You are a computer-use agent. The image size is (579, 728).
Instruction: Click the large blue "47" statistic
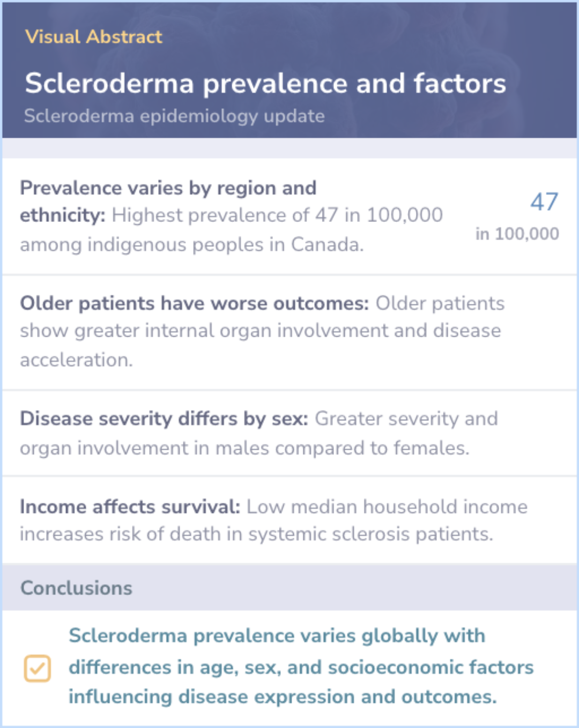544,202
